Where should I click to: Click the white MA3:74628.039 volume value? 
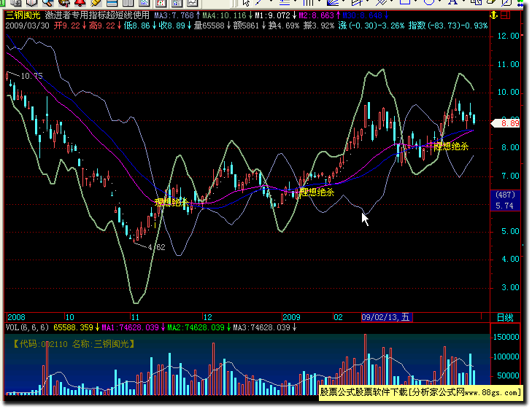(x=261, y=327)
